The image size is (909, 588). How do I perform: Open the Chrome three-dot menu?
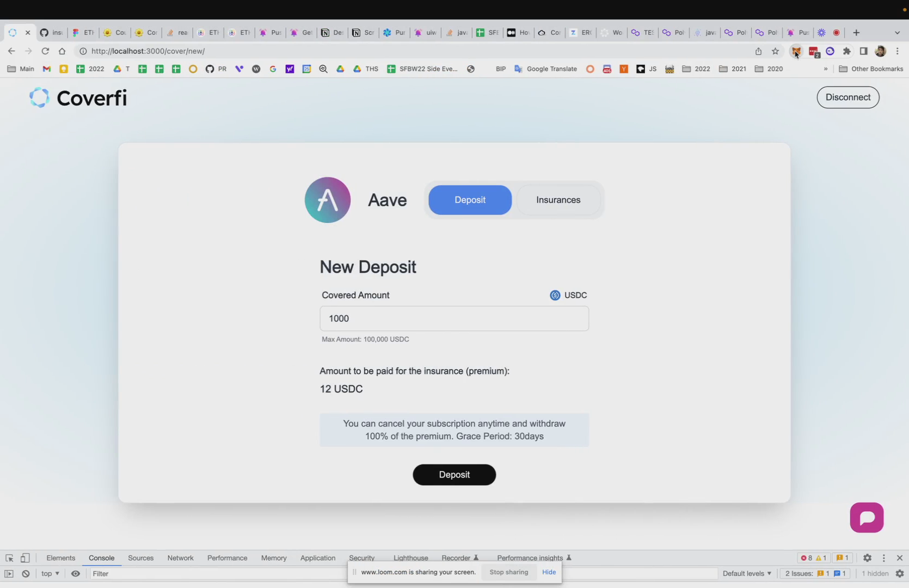coord(897,51)
